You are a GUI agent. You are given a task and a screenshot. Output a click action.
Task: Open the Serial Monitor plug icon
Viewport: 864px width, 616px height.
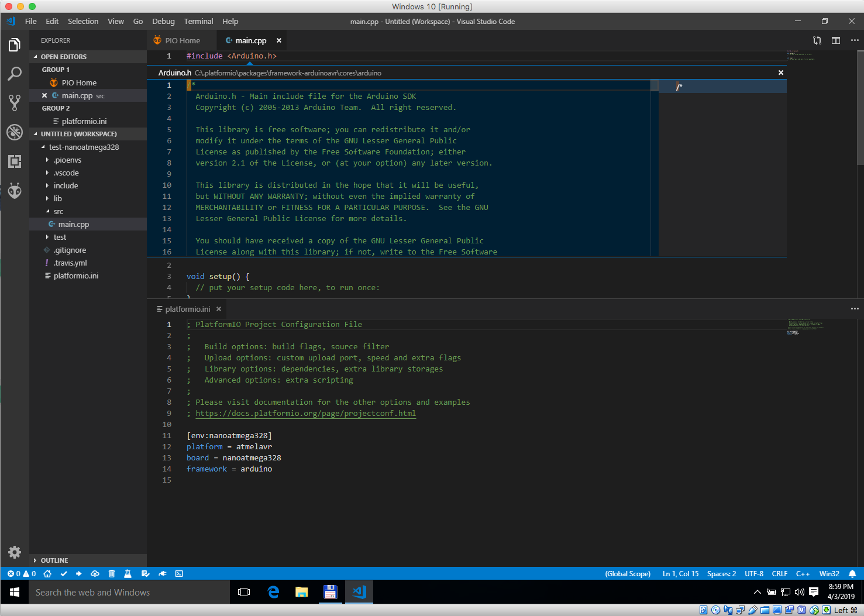pyautogui.click(x=163, y=573)
